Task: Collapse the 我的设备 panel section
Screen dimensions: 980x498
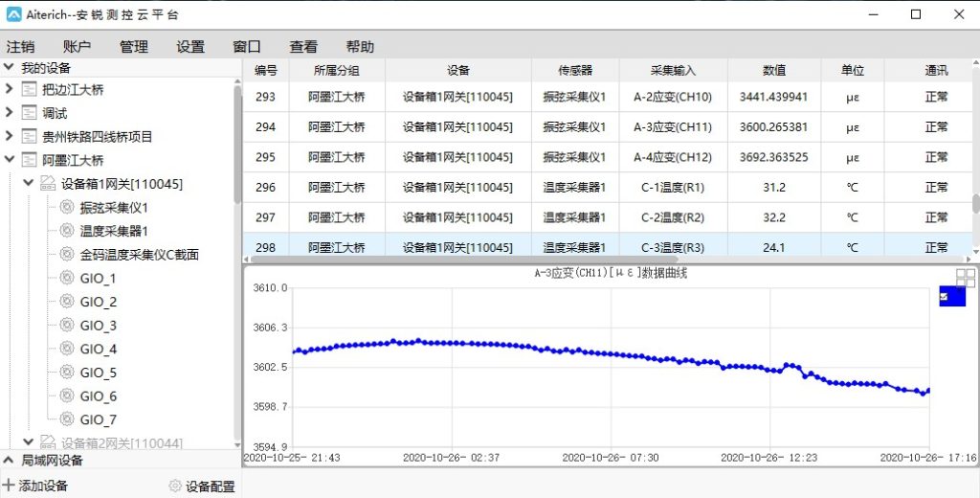Action: coord(9,68)
